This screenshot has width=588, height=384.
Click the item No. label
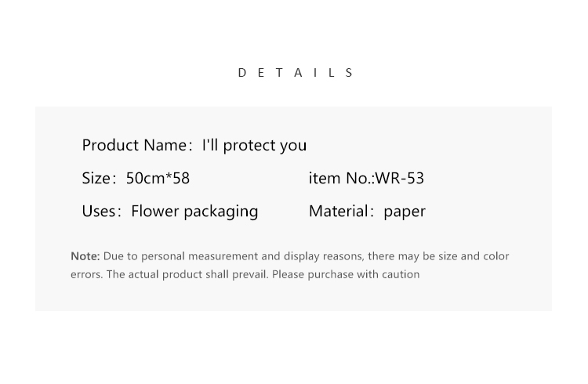point(340,179)
